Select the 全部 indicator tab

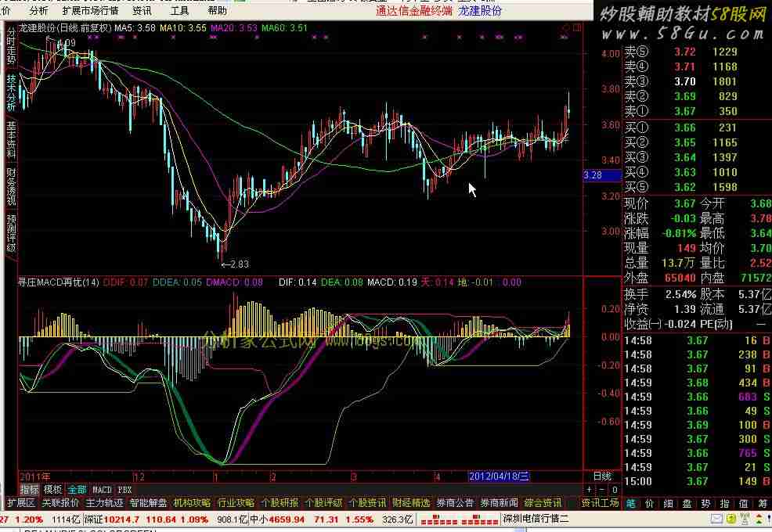point(77,490)
